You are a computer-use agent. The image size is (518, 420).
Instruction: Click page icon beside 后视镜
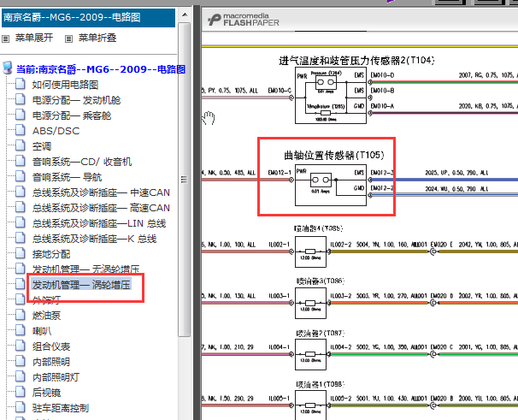(x=21, y=392)
